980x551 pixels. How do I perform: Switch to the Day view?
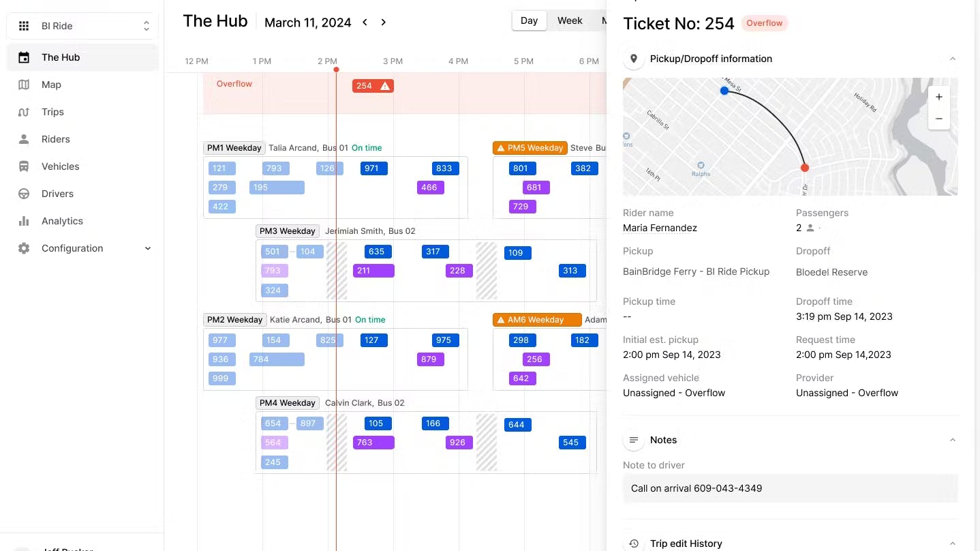529,20
